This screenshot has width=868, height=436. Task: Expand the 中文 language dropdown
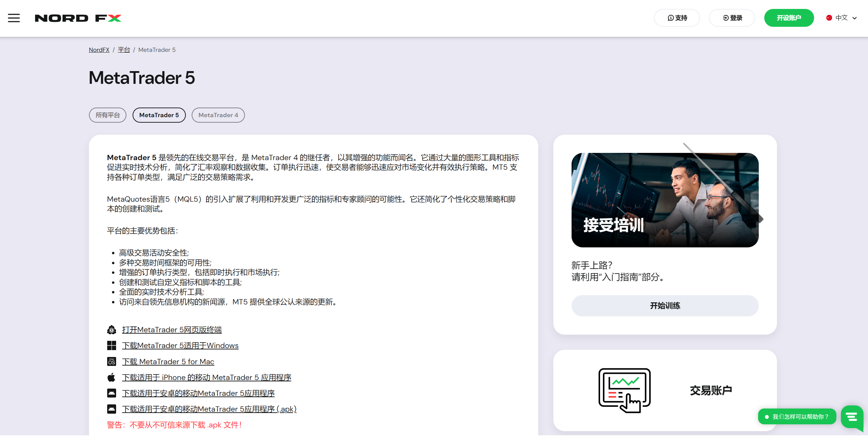pyautogui.click(x=855, y=18)
